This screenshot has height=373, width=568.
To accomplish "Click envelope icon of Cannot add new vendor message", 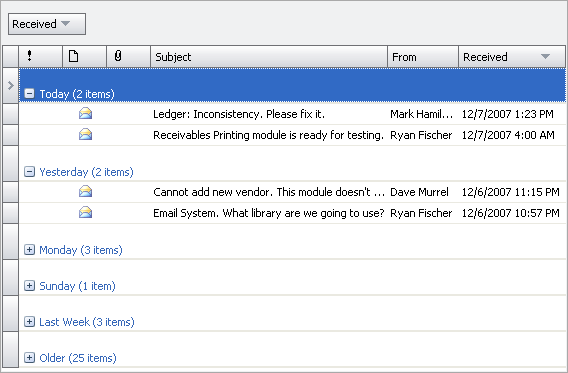I will pos(85,192).
